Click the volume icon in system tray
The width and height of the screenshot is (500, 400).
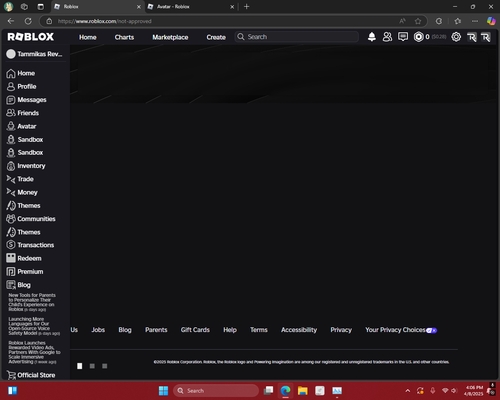coord(454,391)
